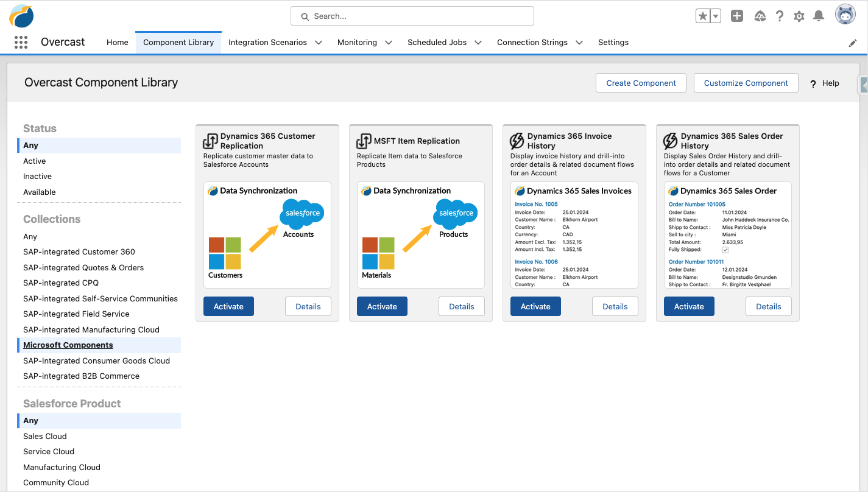
Task: Click the pencil edit navigation icon
Action: coord(853,43)
